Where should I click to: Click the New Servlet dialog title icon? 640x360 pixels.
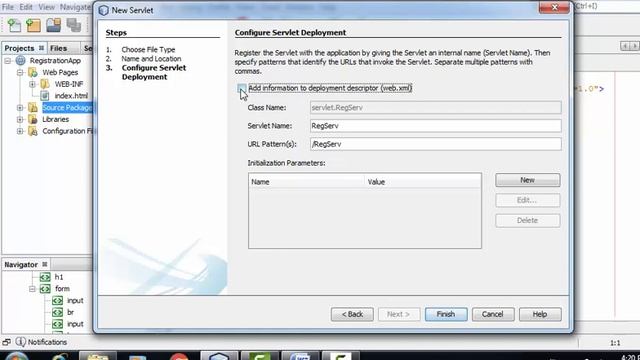click(104, 10)
